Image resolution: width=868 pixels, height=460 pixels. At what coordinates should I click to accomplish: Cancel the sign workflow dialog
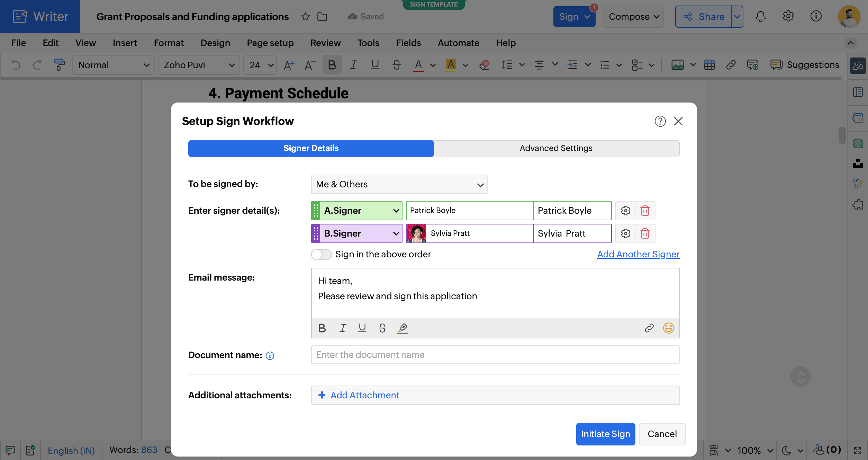tap(662, 434)
